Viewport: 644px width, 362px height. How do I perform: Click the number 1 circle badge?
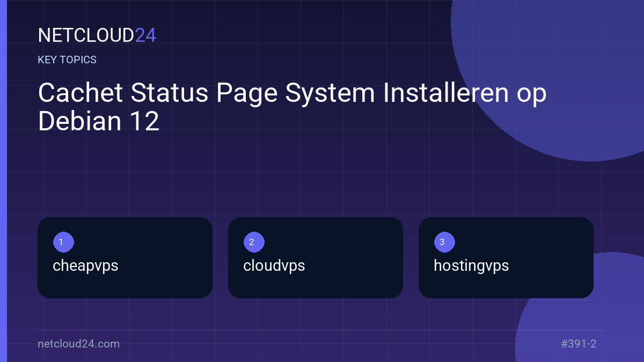click(63, 242)
